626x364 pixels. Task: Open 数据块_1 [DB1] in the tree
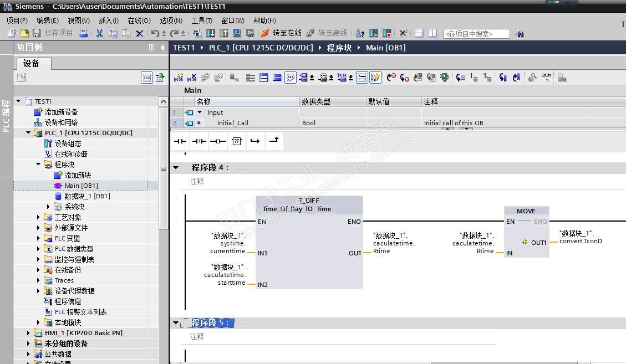[x=87, y=196]
